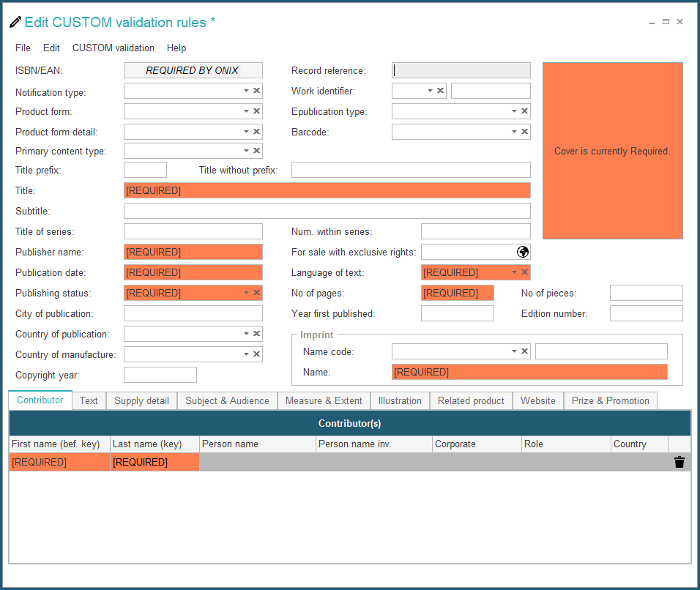700x590 pixels.
Task: Click the Record reference field
Action: pos(461,70)
